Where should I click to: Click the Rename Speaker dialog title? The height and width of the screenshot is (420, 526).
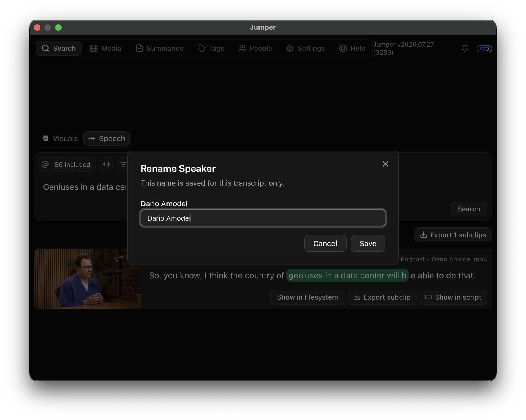tap(178, 168)
